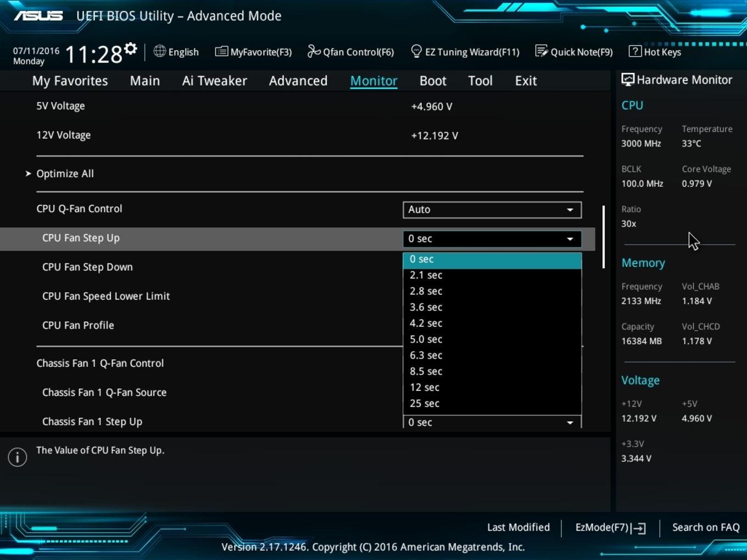Click the 12V Voltage label

click(x=63, y=135)
